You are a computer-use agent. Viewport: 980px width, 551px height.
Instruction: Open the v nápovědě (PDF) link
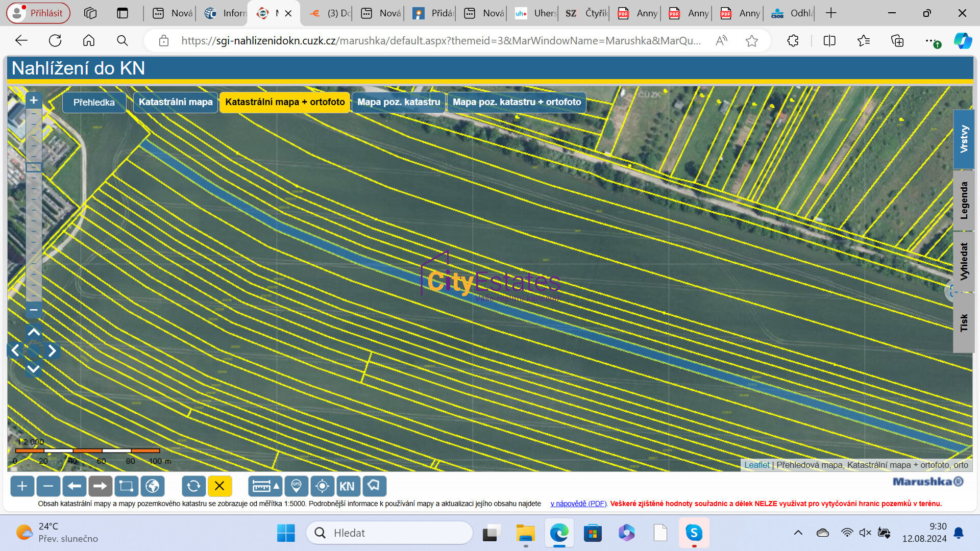click(578, 504)
